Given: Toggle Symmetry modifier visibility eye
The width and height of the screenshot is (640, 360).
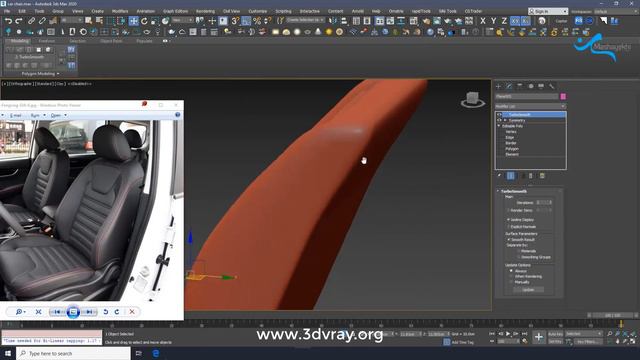Looking at the screenshot, I should coord(499,120).
